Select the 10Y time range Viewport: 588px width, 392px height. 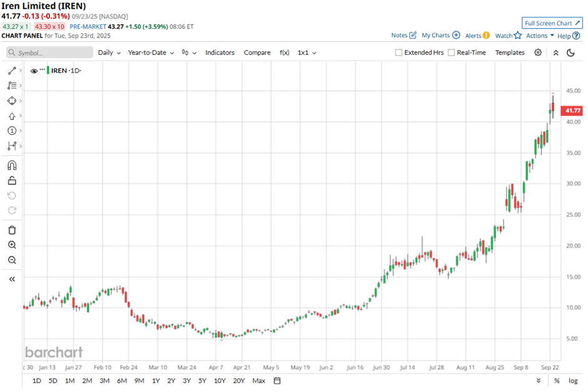pos(220,381)
